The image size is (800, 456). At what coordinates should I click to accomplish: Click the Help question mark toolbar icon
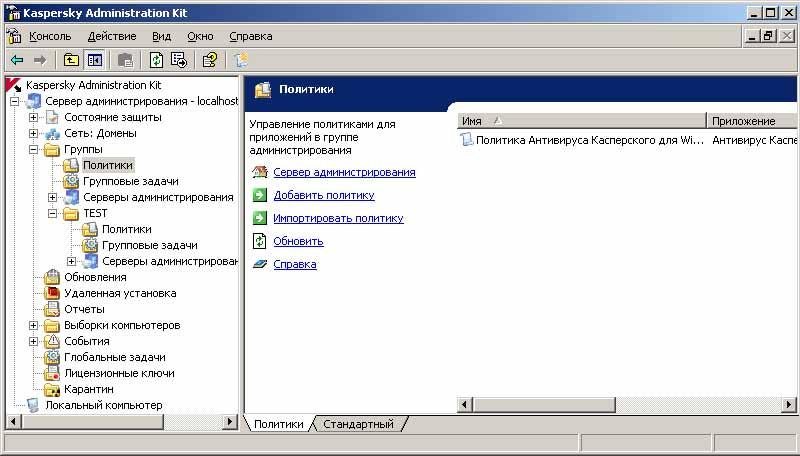tap(210, 60)
